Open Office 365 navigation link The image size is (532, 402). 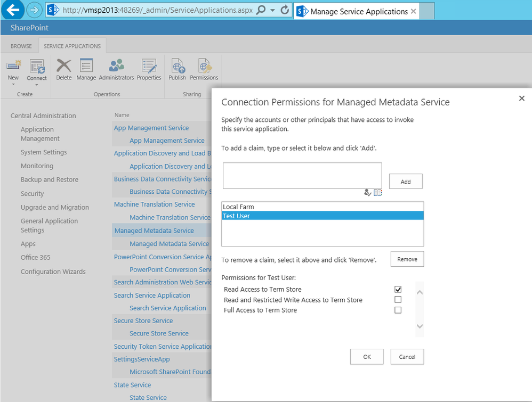coord(35,257)
